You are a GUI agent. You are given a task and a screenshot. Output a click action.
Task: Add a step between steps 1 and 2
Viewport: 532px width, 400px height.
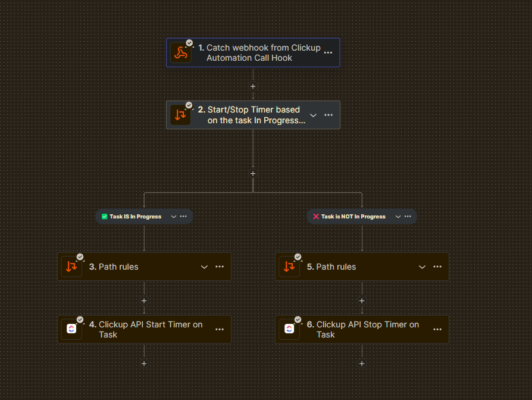tap(253, 86)
